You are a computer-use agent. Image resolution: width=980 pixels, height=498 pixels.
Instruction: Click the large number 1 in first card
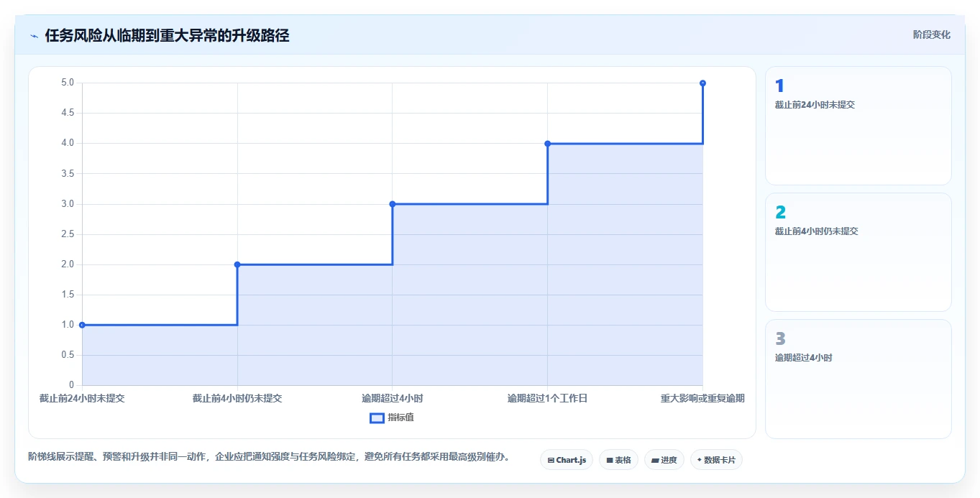pos(779,86)
